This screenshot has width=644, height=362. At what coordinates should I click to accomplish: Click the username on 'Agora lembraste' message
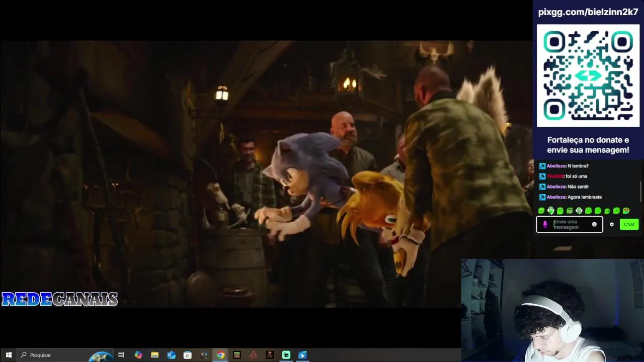pos(556,197)
